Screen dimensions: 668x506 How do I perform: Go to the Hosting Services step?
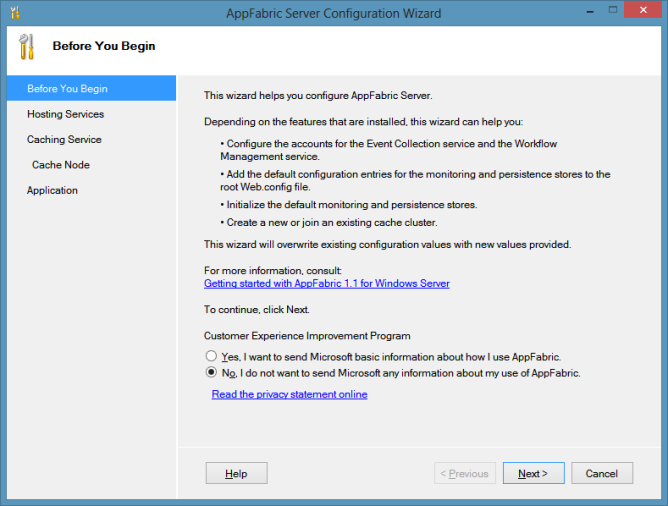coord(65,114)
